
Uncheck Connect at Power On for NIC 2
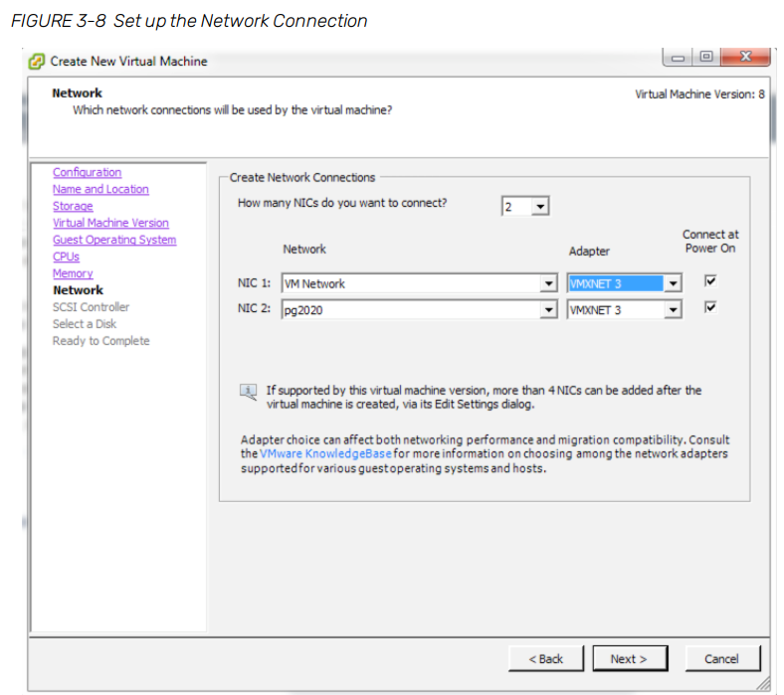click(x=710, y=307)
